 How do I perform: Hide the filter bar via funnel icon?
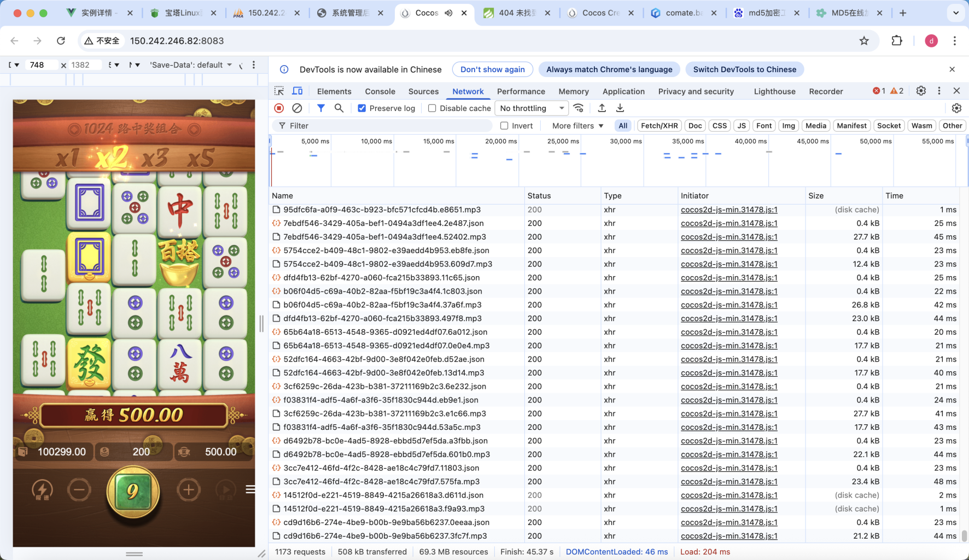pyautogui.click(x=321, y=108)
